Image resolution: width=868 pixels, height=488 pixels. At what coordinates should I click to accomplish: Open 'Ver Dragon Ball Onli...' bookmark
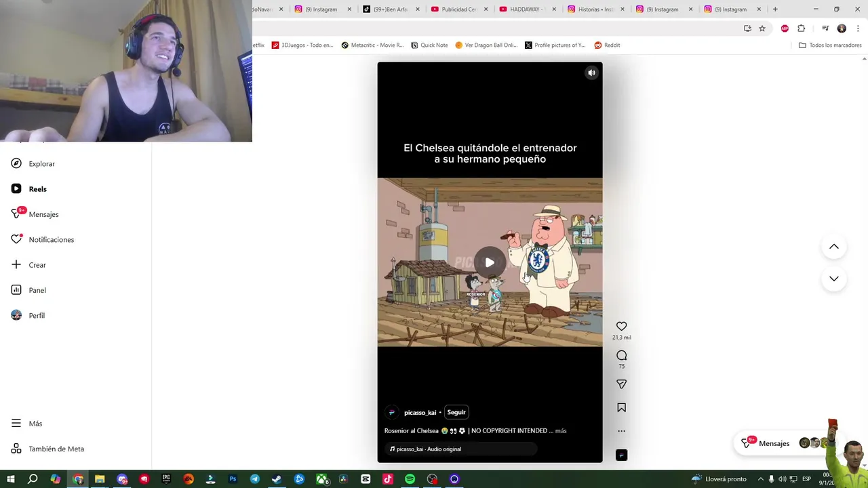pyautogui.click(x=486, y=45)
